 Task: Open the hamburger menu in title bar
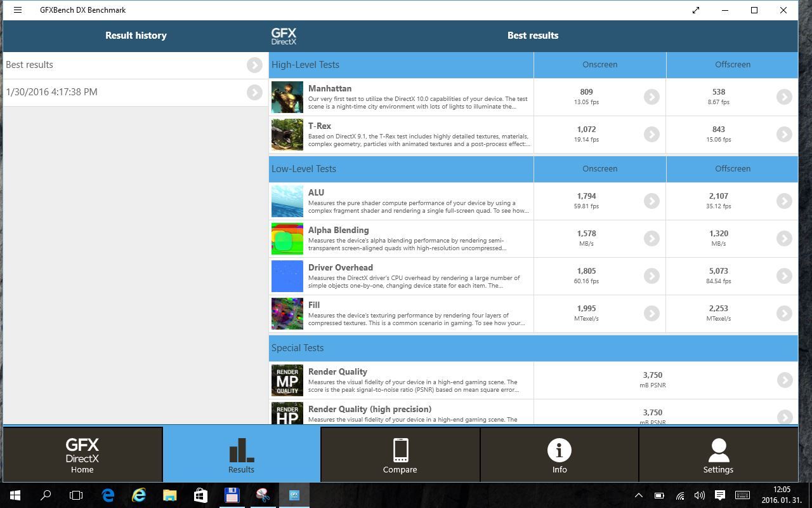(x=18, y=10)
